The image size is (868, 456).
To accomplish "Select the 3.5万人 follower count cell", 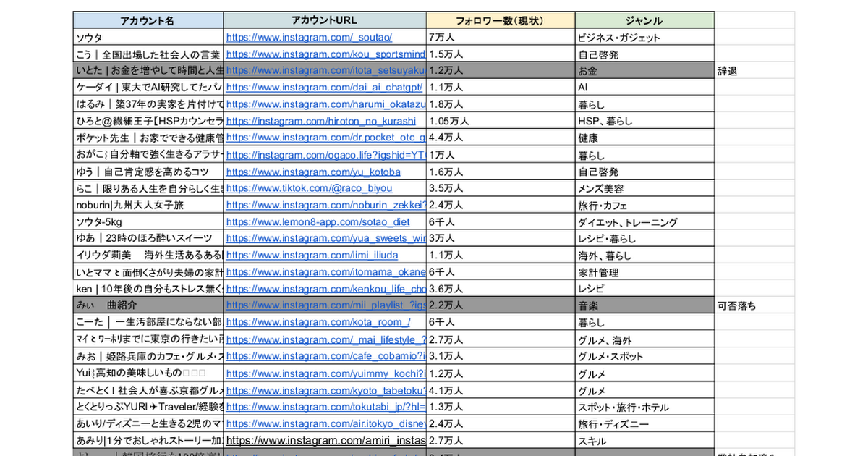I will [x=501, y=188].
